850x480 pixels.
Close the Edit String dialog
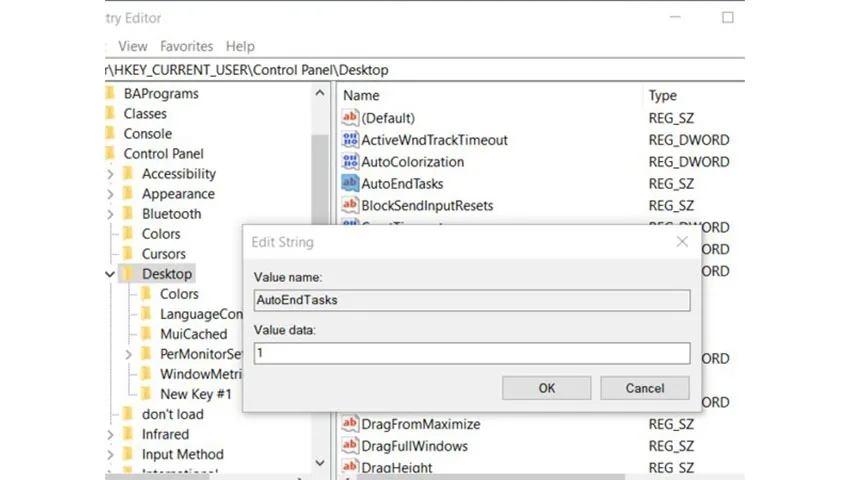point(682,242)
